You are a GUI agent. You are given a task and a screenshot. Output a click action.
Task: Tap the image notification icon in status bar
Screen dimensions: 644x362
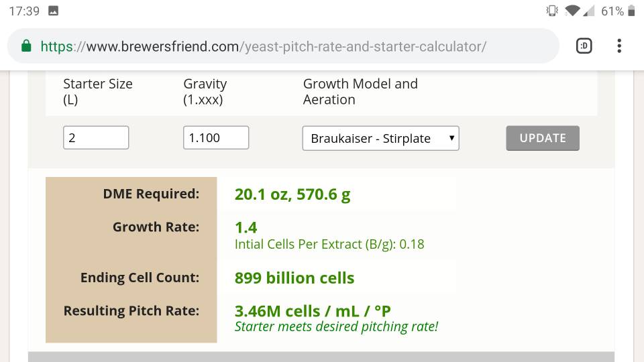click(54, 11)
